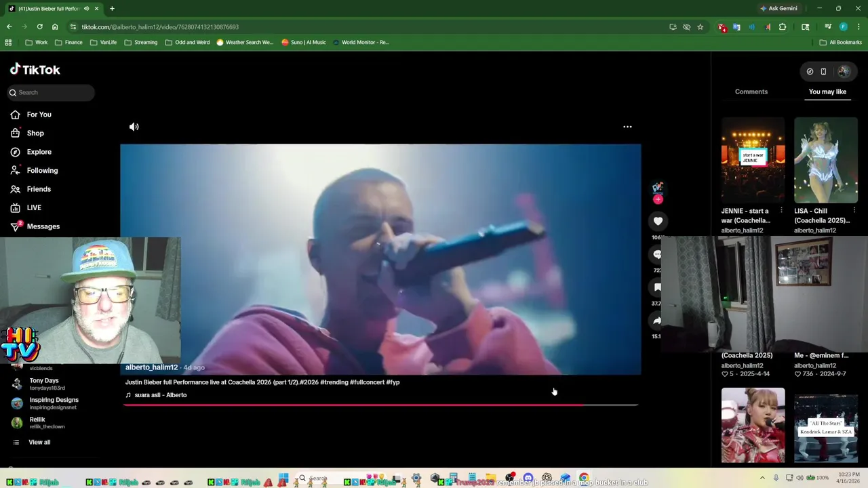Go back with the browser back arrow
The height and width of the screenshot is (488, 868).
[9, 27]
